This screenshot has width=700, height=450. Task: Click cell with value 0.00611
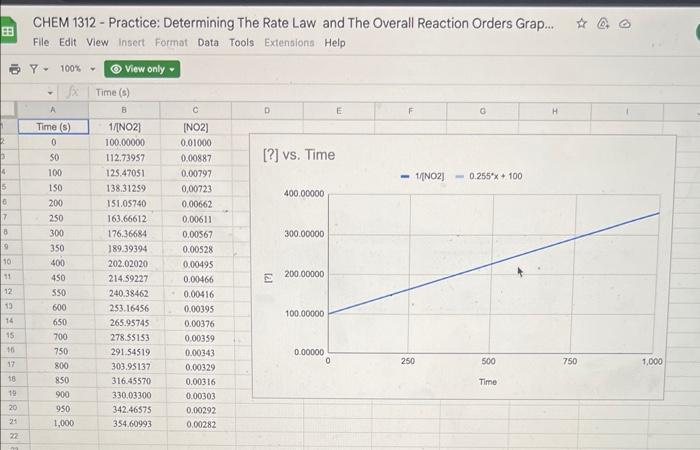click(x=197, y=219)
